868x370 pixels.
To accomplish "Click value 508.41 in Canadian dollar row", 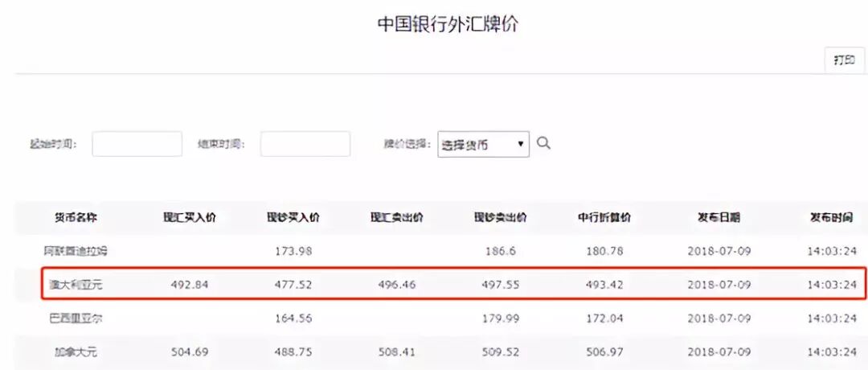I will (x=397, y=352).
